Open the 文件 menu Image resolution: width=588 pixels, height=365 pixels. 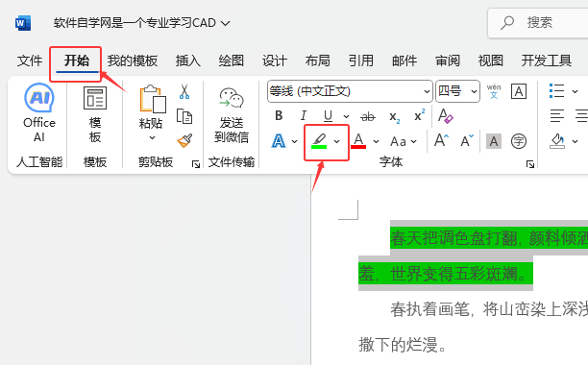[x=30, y=61]
